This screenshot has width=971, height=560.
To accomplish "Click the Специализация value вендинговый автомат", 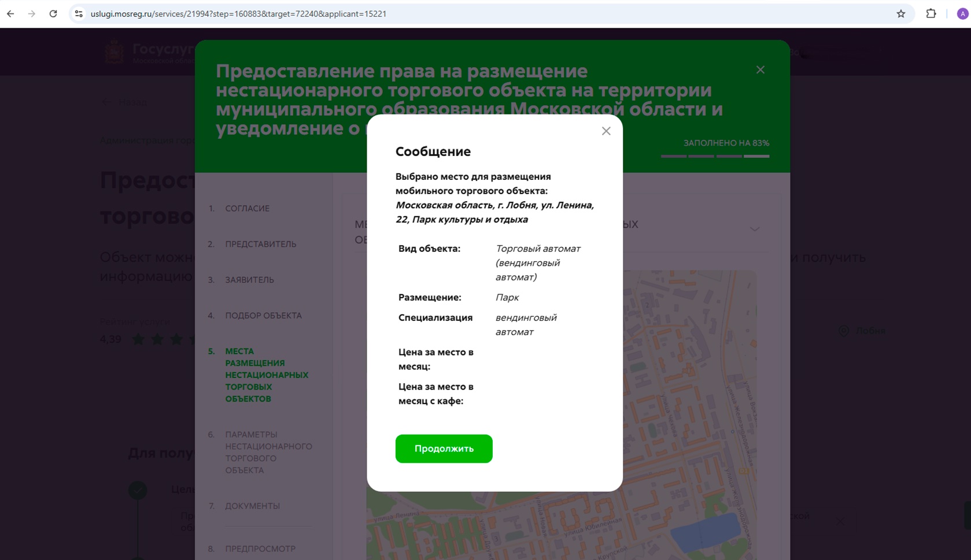I will 526,325.
